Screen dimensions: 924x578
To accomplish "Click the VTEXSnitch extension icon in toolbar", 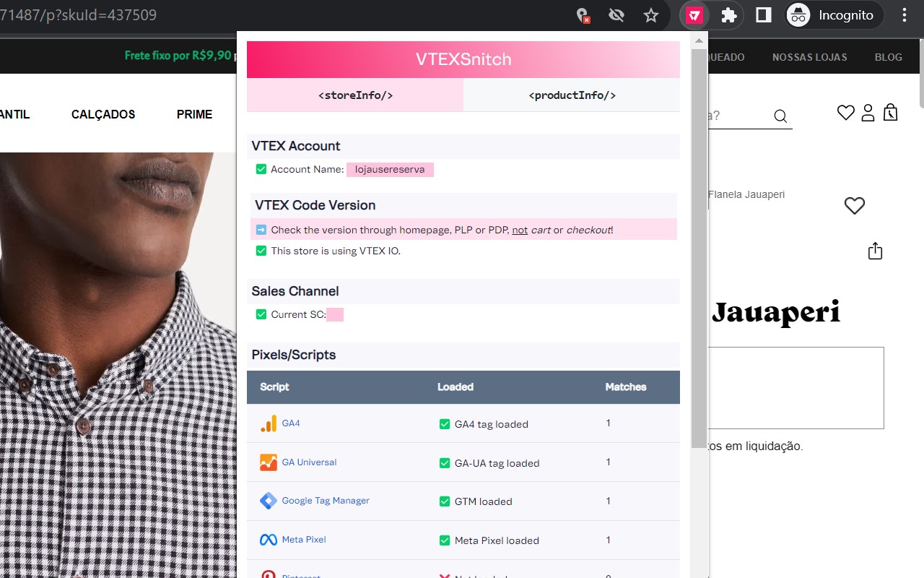I will (x=693, y=14).
